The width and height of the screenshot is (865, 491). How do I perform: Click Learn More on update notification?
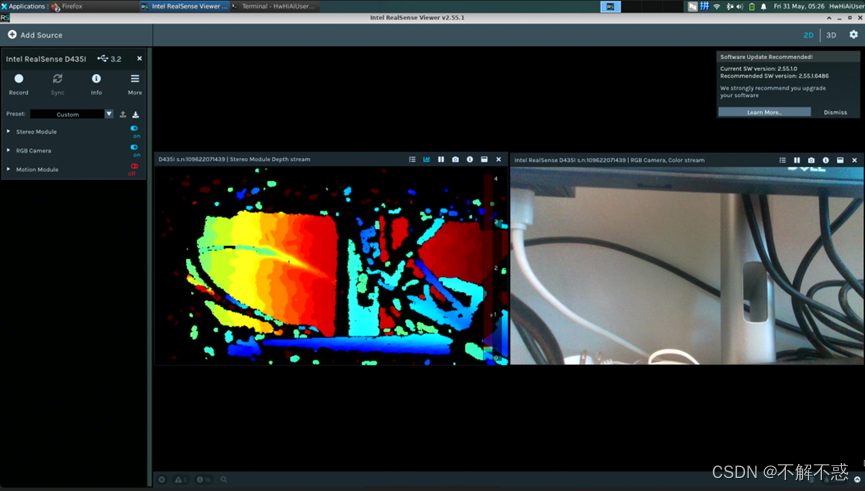764,112
